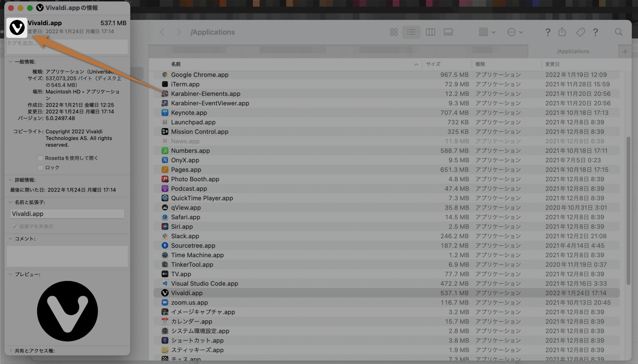Viewport: 638px width, 364px height.
Task: Click the Visual Studio Code.app icon
Action: pyautogui.click(x=165, y=283)
